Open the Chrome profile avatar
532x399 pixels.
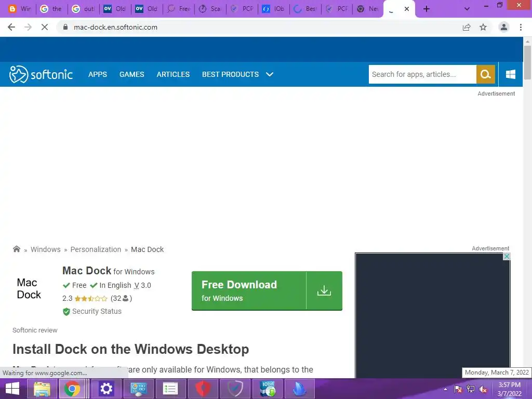point(504,27)
